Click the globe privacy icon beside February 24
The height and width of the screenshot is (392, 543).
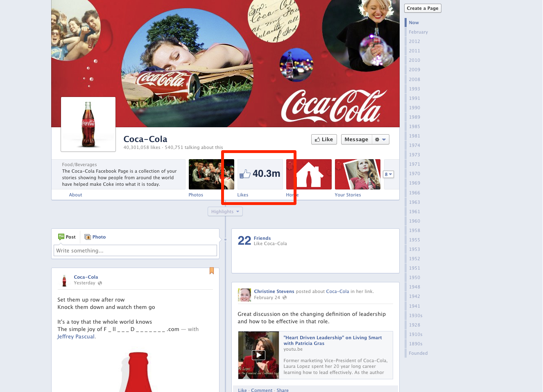click(285, 297)
